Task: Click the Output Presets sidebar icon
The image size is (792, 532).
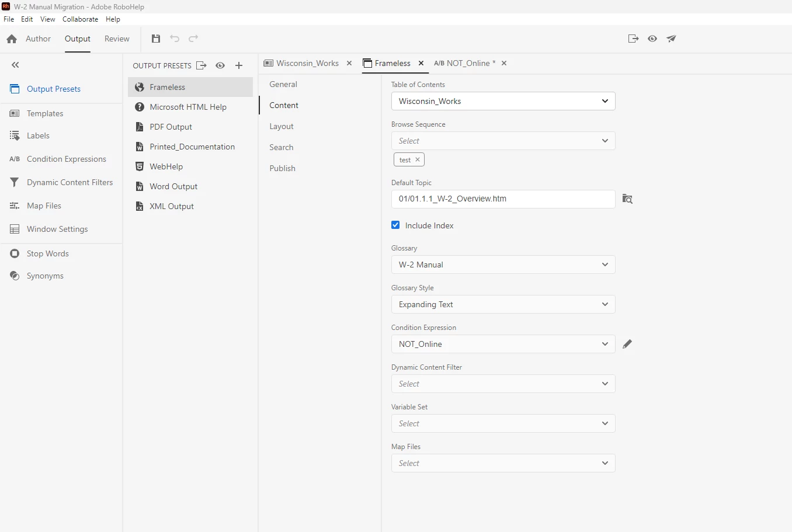Action: pos(15,89)
